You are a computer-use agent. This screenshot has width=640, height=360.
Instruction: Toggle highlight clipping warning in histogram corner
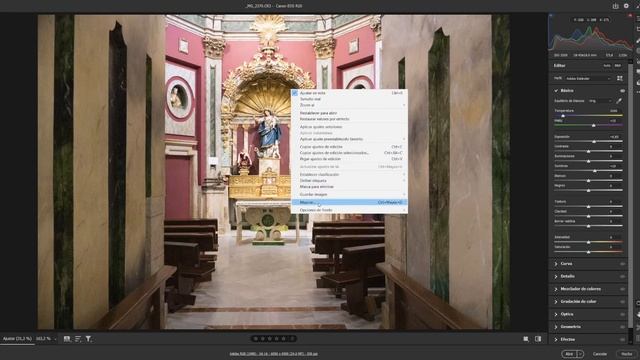coord(630,16)
